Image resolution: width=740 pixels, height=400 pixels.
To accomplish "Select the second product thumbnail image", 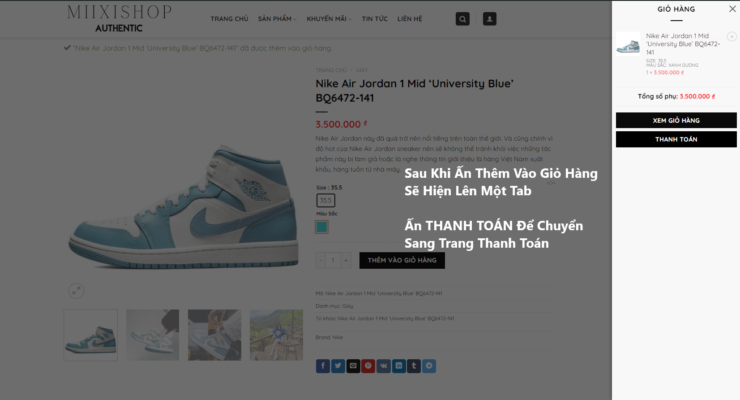I will coord(153,334).
